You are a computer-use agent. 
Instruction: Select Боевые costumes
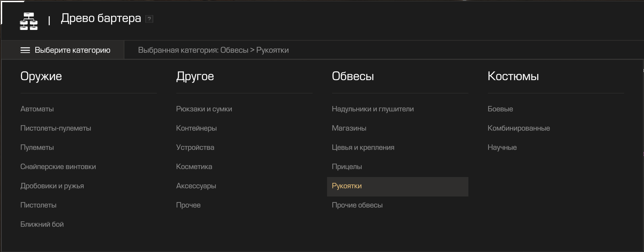click(500, 109)
